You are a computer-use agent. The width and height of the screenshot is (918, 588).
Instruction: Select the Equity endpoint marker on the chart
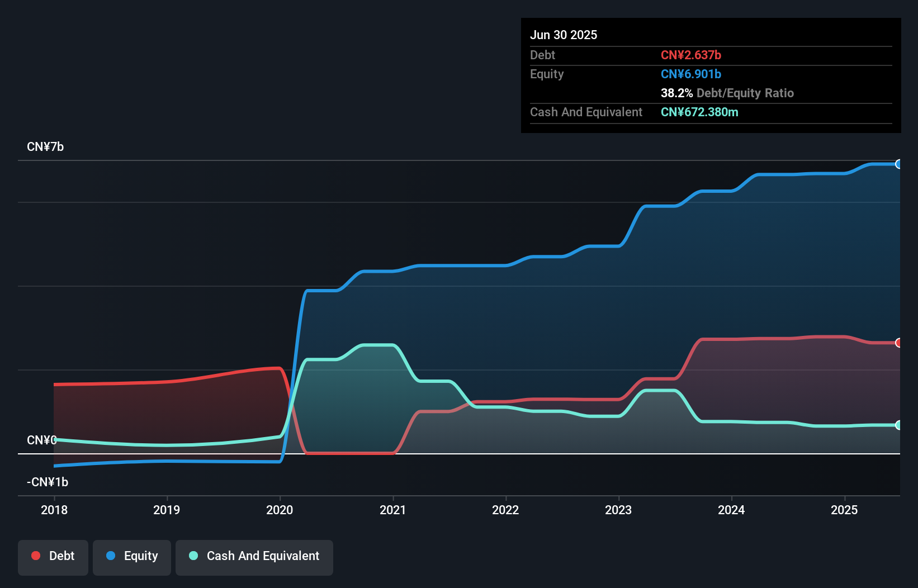(898, 164)
